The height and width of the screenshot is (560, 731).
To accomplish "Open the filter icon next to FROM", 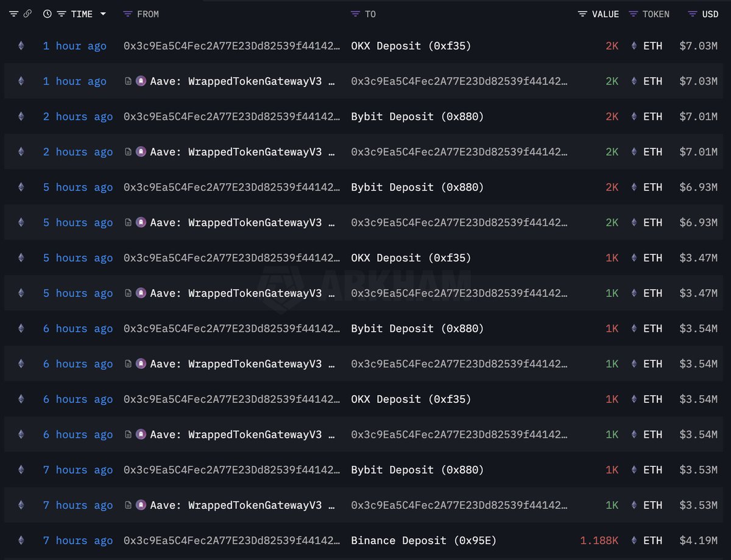I will coord(127,14).
